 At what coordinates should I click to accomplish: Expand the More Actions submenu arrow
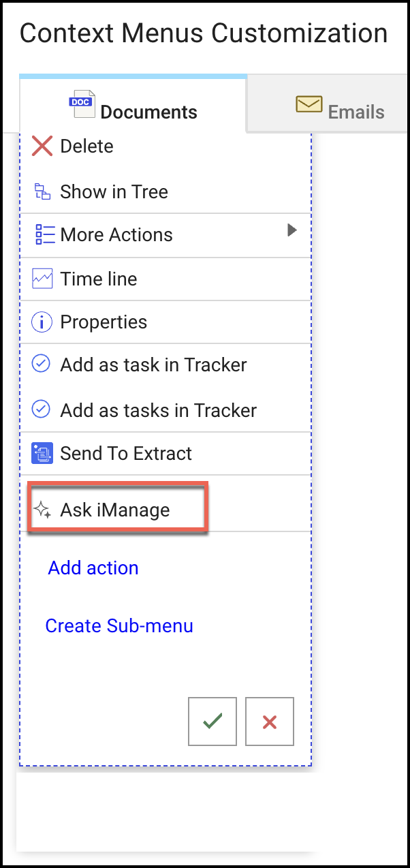(x=292, y=230)
